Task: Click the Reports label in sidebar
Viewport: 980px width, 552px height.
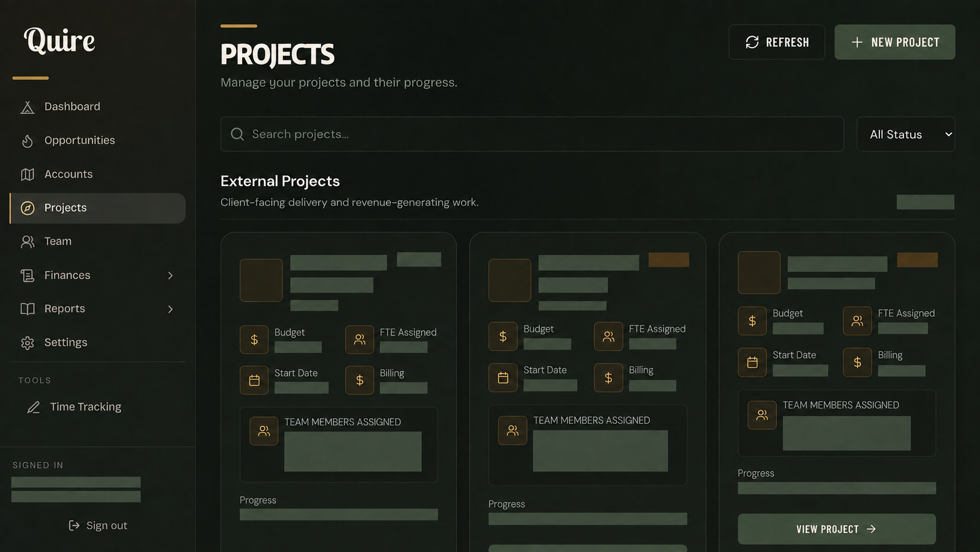Action: coord(64,309)
